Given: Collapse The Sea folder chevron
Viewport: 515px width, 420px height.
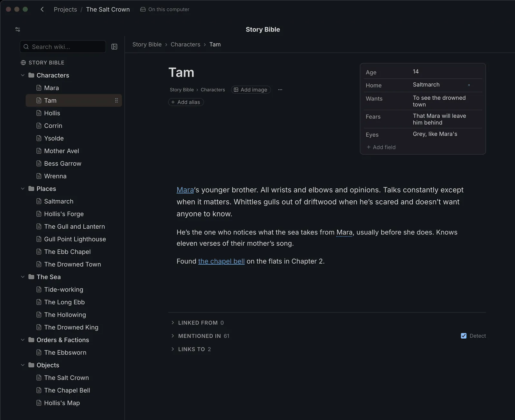Looking at the screenshot, I should pyautogui.click(x=23, y=277).
